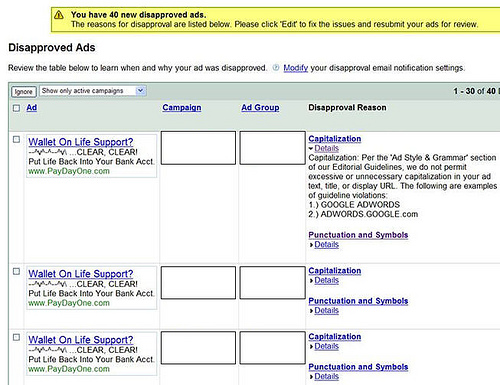Open first ad title Wallet On Life Support?
Viewport: 500px width, 385px height.
81,142
